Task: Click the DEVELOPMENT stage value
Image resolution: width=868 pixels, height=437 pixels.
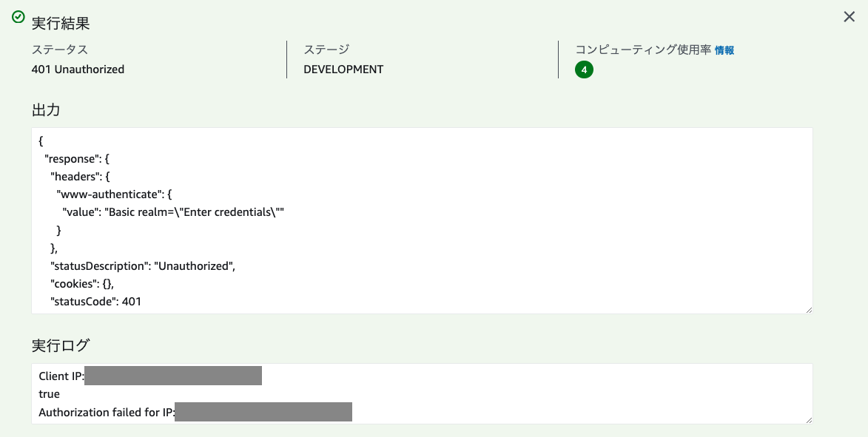Action: (x=343, y=70)
